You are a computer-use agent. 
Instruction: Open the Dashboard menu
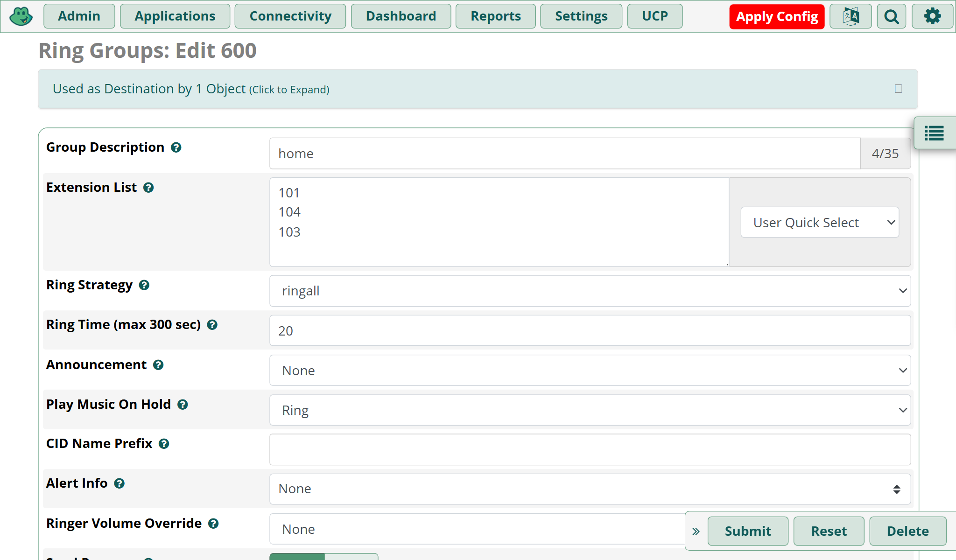(401, 16)
